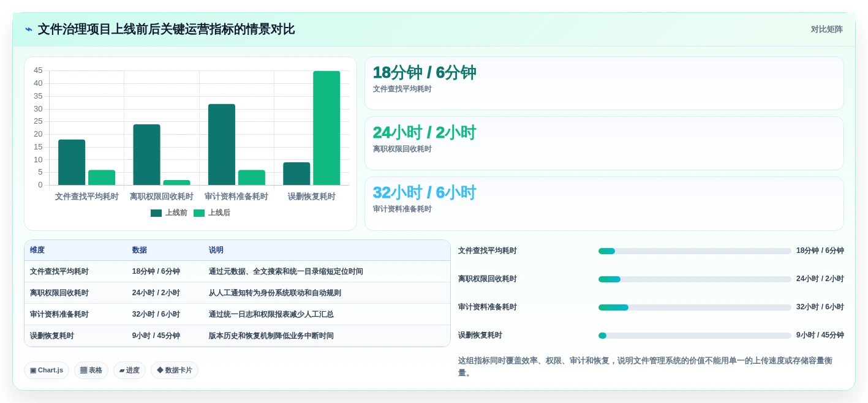Viewport: 868px width, 403px height.
Task: Click the chart axis label 文件查找平均耗时
Action: [x=87, y=197]
